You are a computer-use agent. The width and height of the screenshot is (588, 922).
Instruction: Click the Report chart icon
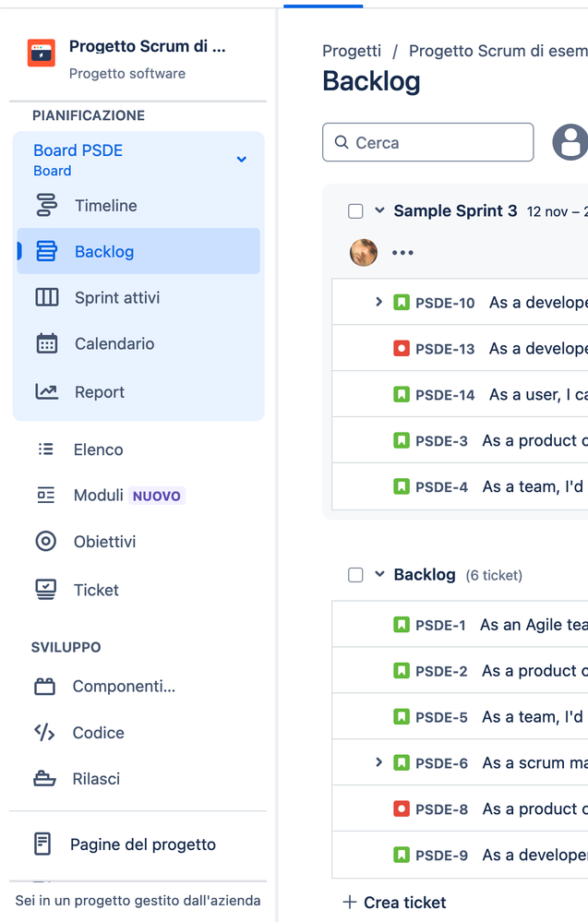(46, 391)
